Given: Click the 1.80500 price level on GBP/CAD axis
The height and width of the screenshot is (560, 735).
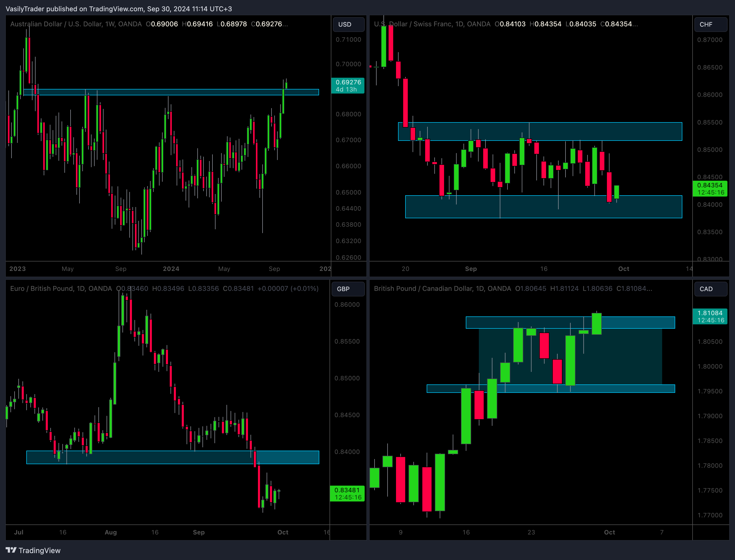Looking at the screenshot, I should 710,342.
